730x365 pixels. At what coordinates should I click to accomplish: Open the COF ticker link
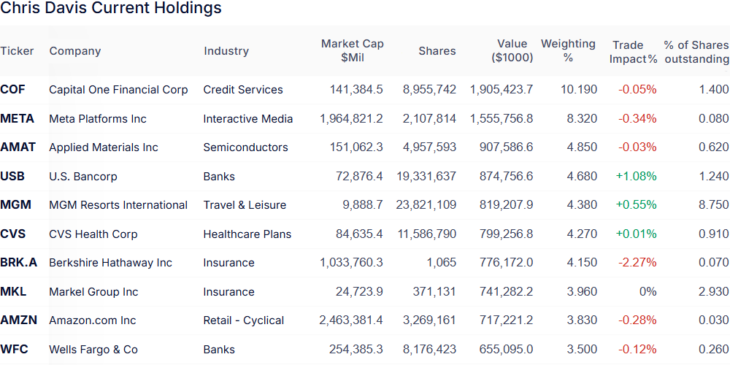[13, 90]
